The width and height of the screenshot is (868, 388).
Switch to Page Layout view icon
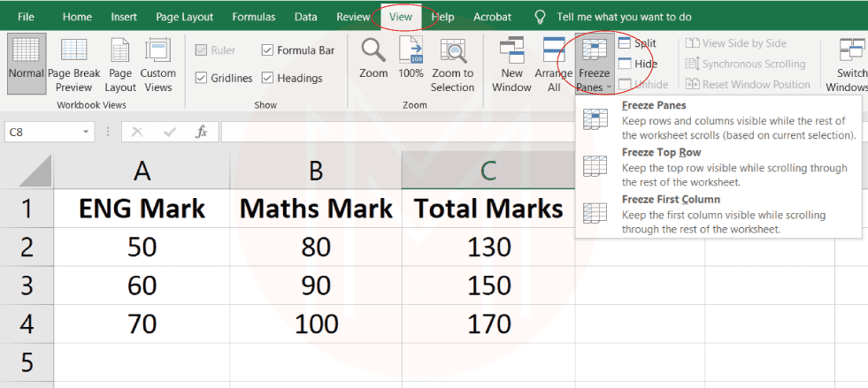[x=119, y=53]
